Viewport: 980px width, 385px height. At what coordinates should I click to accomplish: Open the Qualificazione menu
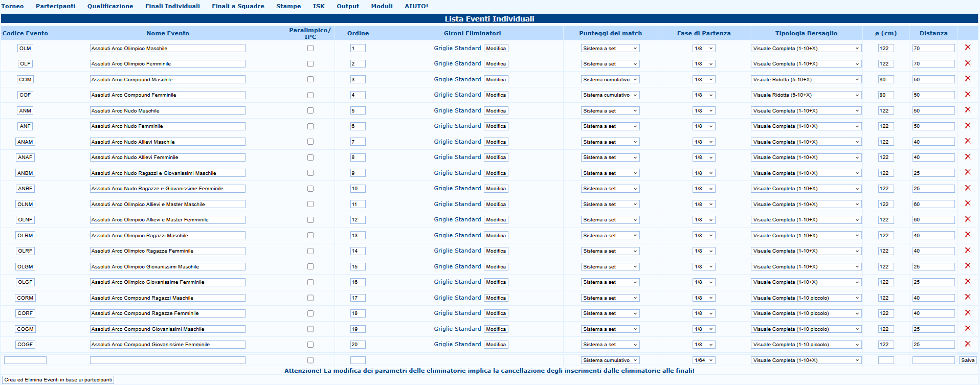coord(110,6)
